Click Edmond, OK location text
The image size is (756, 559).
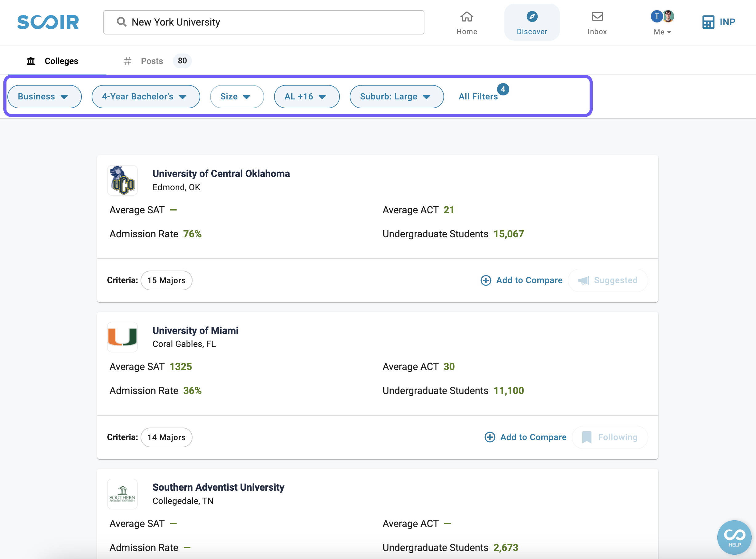[x=176, y=187]
